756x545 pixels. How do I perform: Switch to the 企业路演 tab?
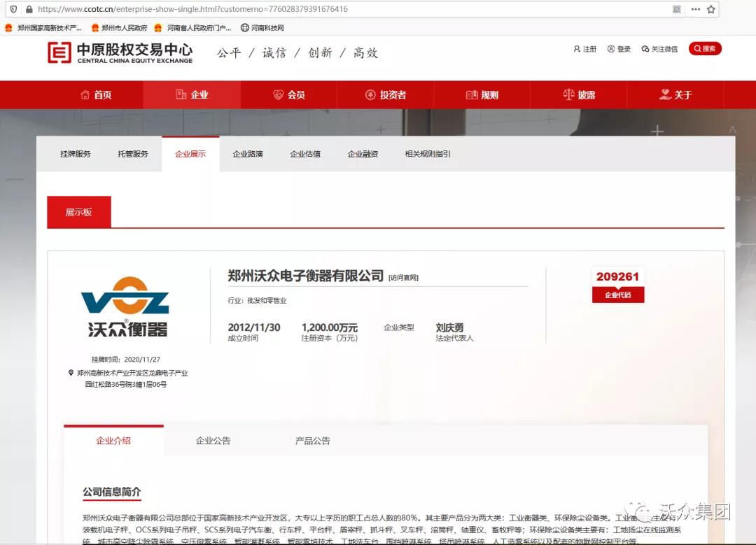tap(248, 154)
